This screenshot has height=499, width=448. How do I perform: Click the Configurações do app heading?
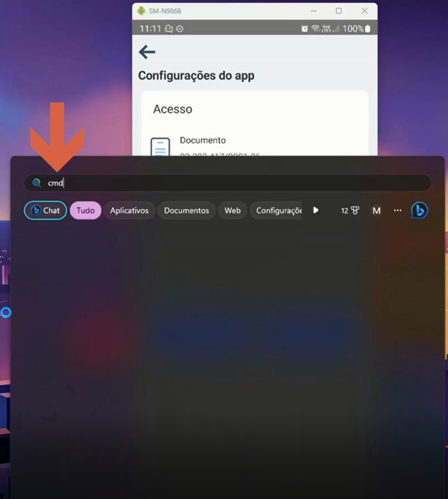[196, 76]
